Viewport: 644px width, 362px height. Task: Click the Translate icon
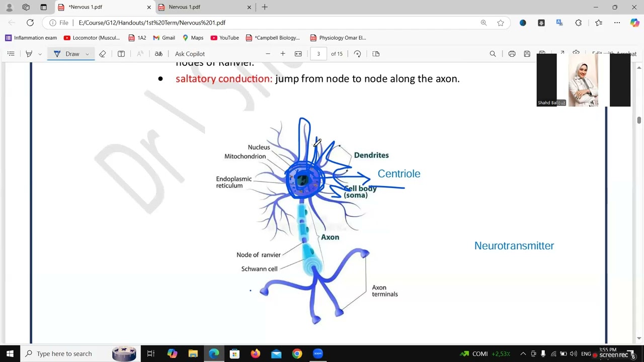point(158,54)
